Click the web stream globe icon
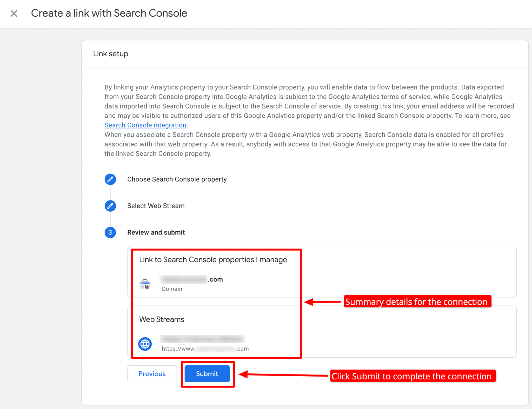 [x=145, y=344]
